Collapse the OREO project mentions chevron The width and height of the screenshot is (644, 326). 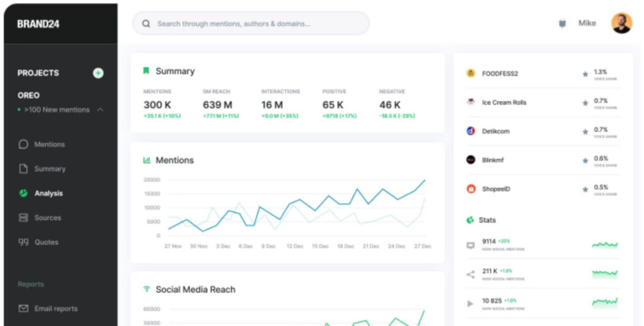click(x=100, y=110)
